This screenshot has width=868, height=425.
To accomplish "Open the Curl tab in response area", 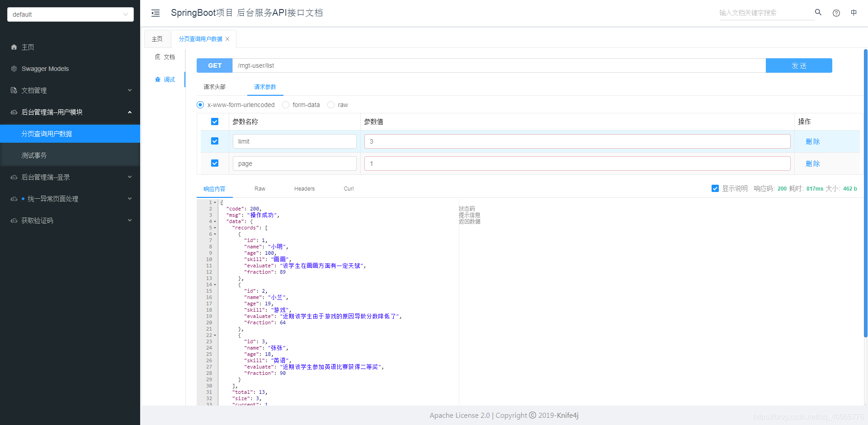I will pyautogui.click(x=348, y=189).
